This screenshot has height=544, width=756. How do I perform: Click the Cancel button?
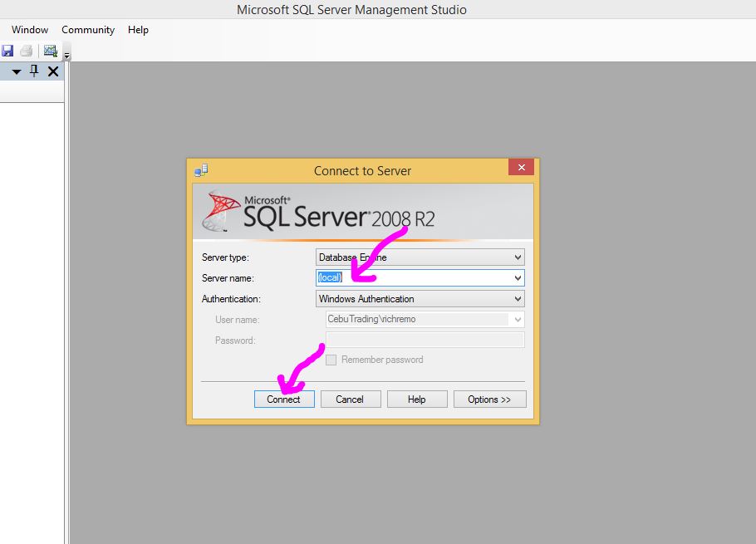(350, 399)
